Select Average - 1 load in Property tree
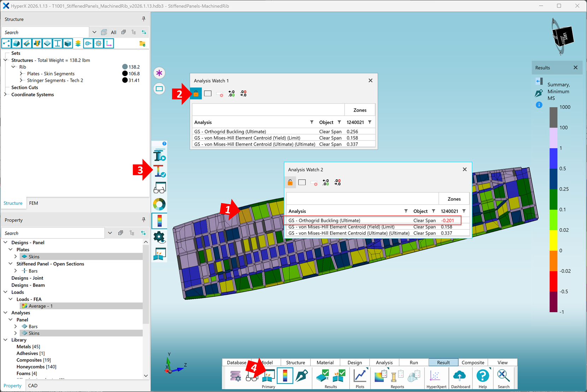 (41, 306)
